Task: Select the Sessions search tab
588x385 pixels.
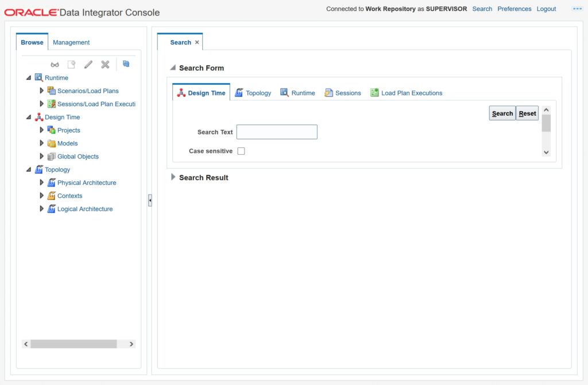Action: (x=343, y=92)
